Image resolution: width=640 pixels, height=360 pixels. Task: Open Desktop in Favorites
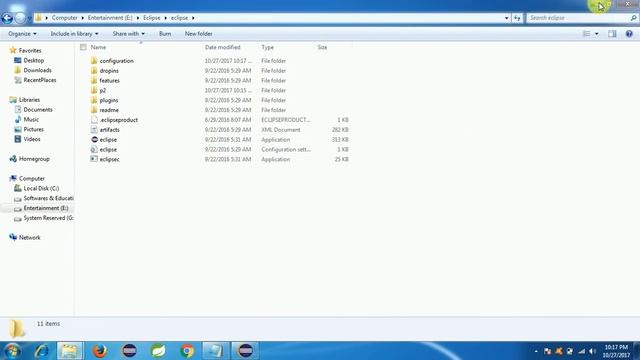point(33,60)
